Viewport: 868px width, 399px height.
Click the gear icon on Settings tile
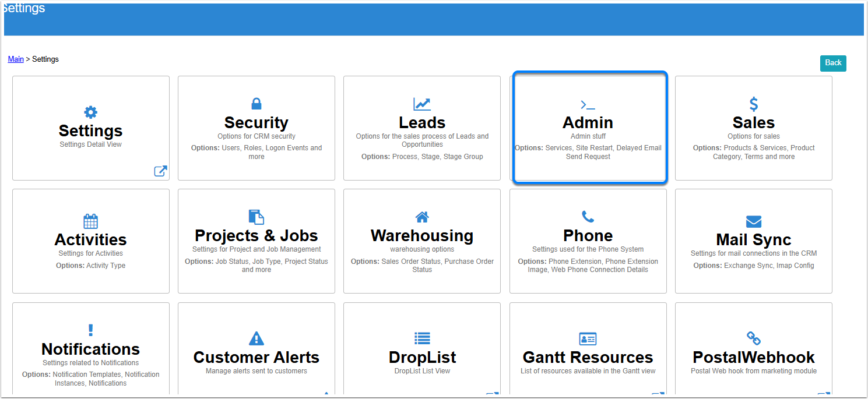click(x=91, y=112)
